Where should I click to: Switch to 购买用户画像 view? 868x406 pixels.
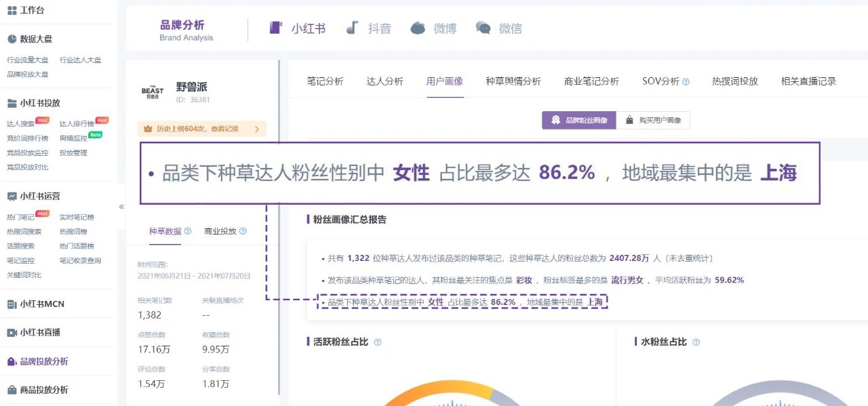click(654, 120)
